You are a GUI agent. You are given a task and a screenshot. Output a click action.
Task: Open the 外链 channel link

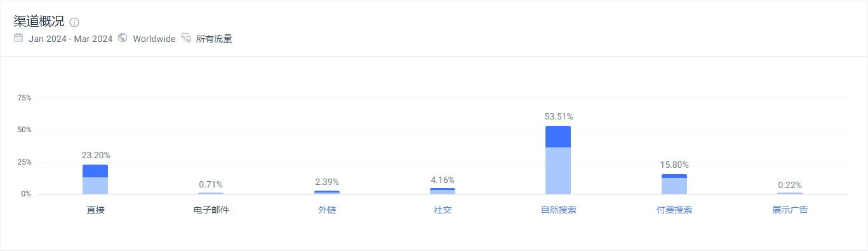pyautogui.click(x=327, y=210)
